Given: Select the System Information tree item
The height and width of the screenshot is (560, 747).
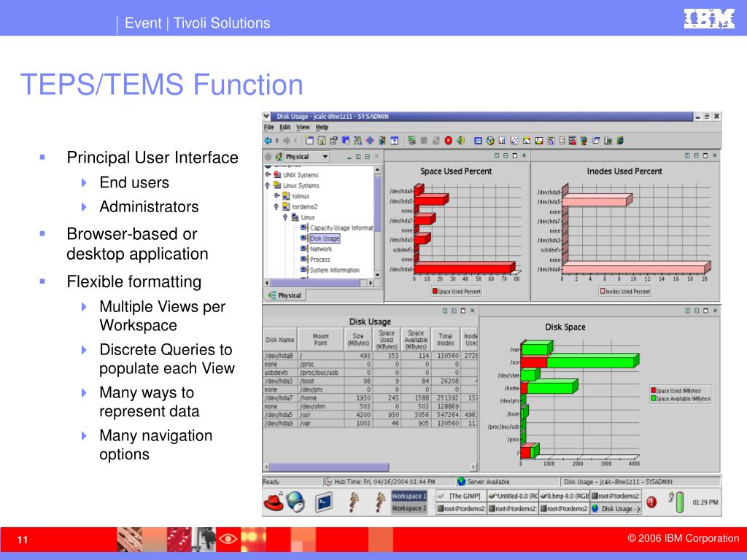Looking at the screenshot, I should (335, 270).
